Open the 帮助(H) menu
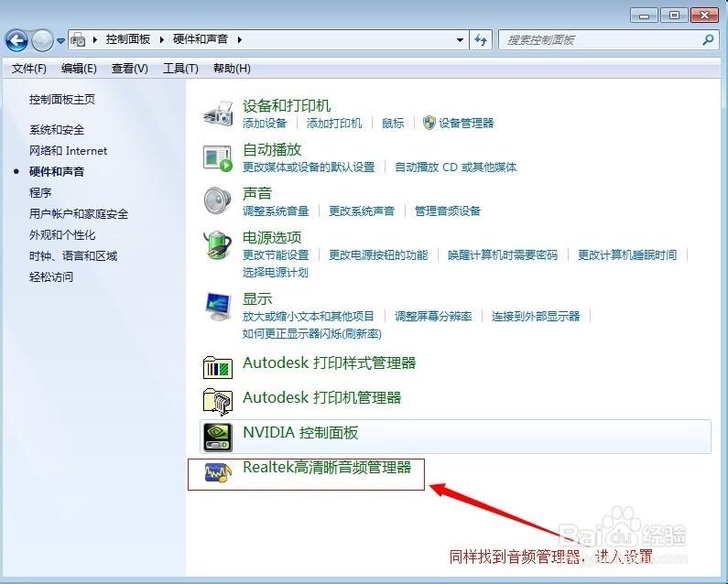The image size is (728, 584). tap(232, 69)
